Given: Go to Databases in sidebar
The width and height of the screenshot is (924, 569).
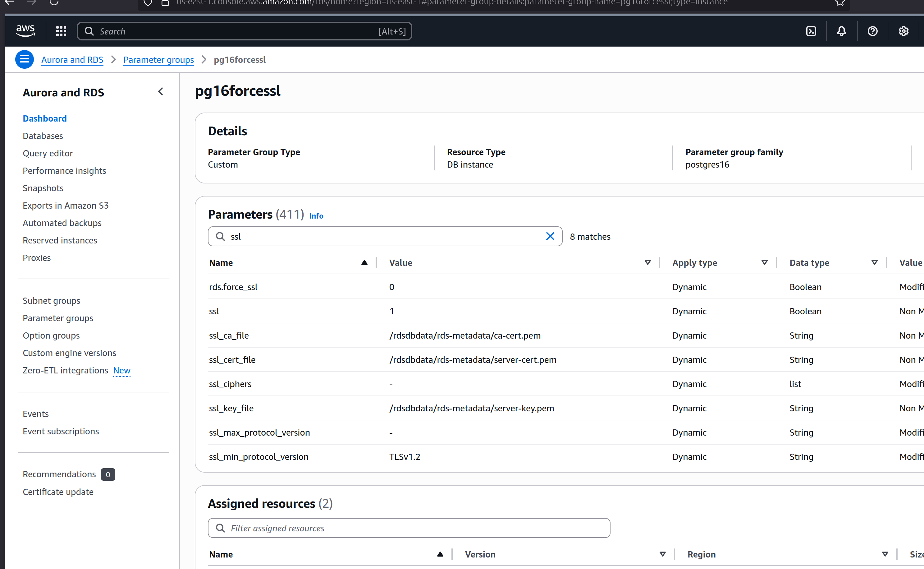Looking at the screenshot, I should pyautogui.click(x=43, y=136).
